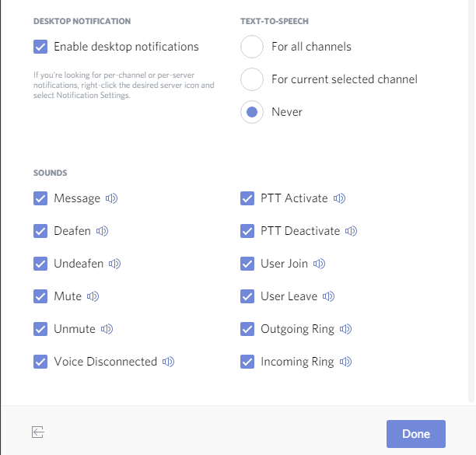Click the vertical scrollbar on right edge
The image size is (476, 455).
tap(471, 201)
